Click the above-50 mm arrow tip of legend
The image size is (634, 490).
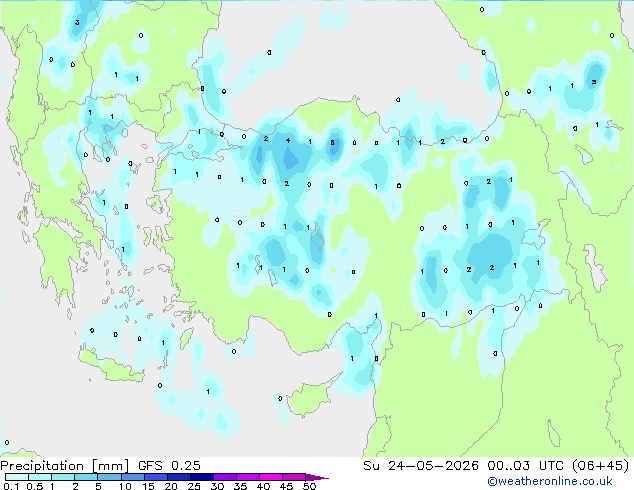[317, 477]
